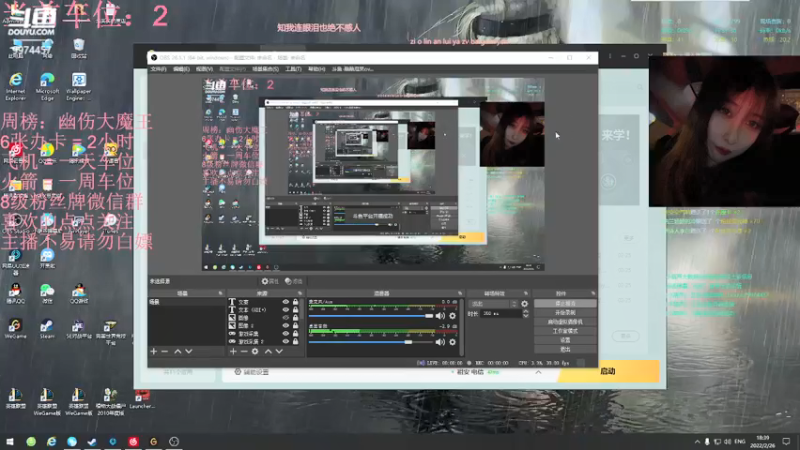Image resolution: width=800 pixels, height=450 pixels.
Task: Click the Stop Streaming button in Controls
Action: click(565, 304)
